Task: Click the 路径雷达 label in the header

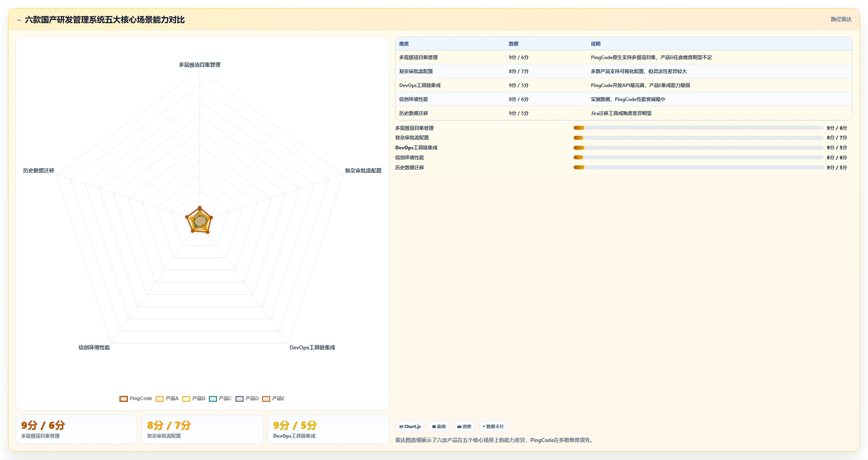Action: click(x=841, y=19)
